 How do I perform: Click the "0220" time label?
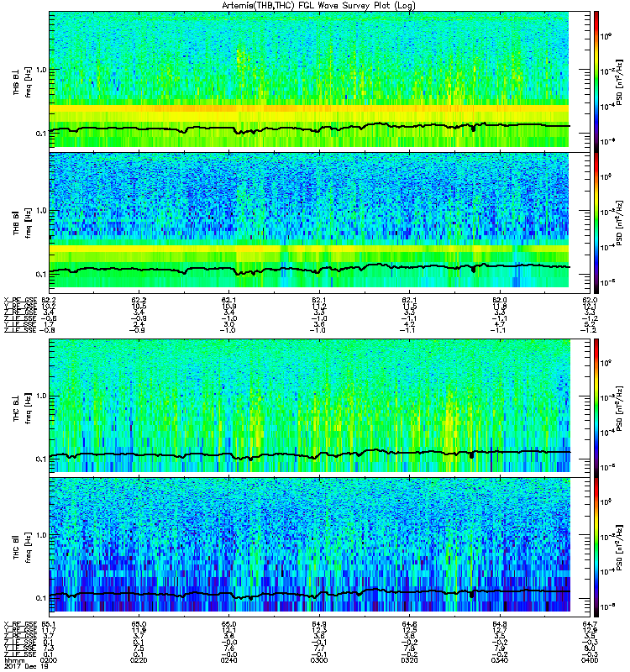(139, 660)
